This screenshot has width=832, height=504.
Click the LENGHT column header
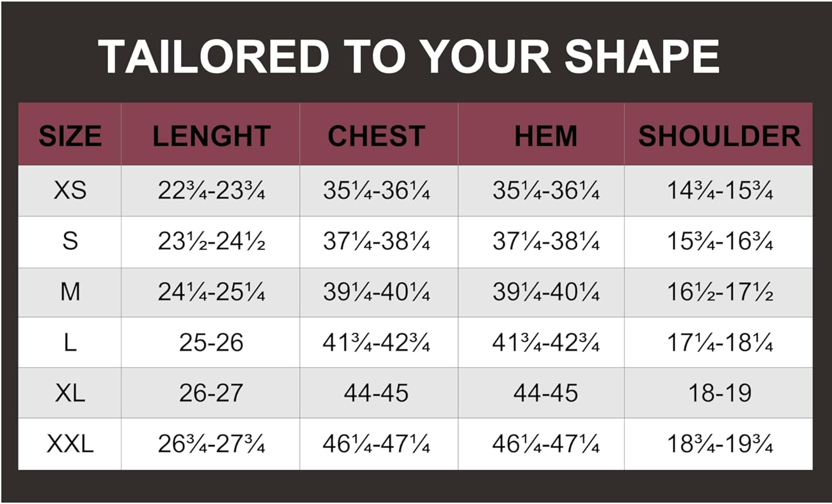[211, 136]
